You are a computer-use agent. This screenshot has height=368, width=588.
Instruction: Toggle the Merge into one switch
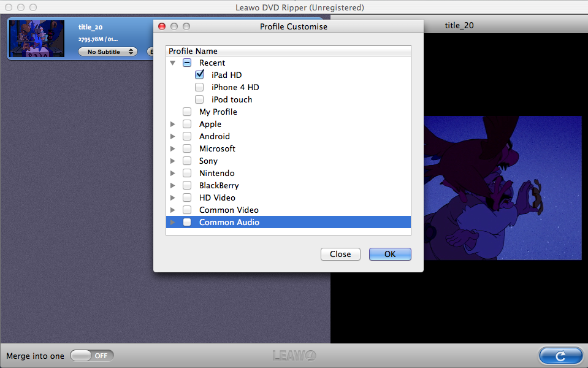click(92, 356)
